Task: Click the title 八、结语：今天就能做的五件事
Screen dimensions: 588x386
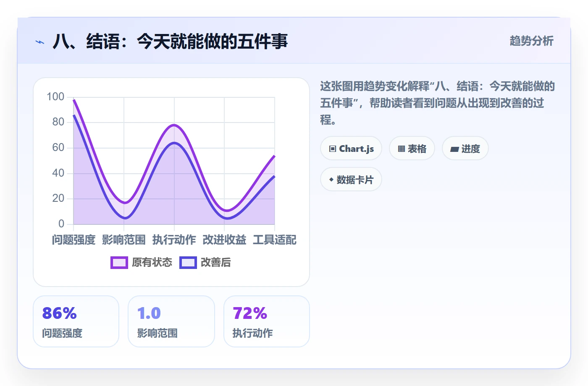Action: tap(170, 42)
